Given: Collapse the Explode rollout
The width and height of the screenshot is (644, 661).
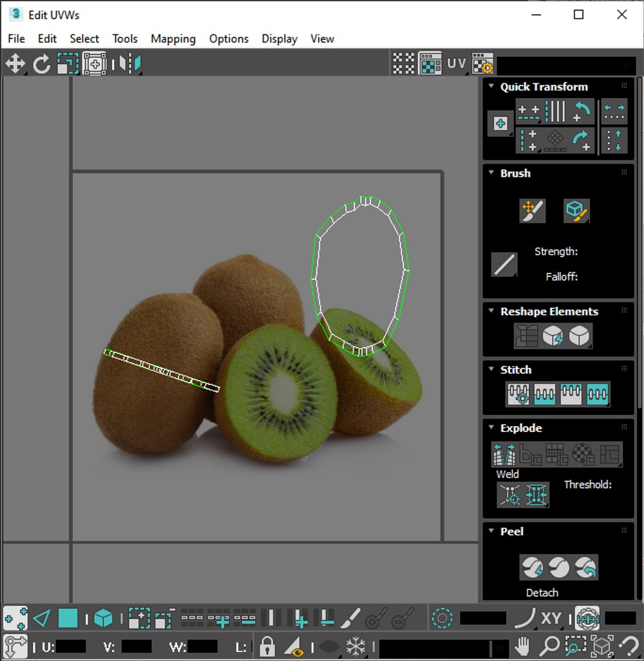Looking at the screenshot, I should click(492, 427).
